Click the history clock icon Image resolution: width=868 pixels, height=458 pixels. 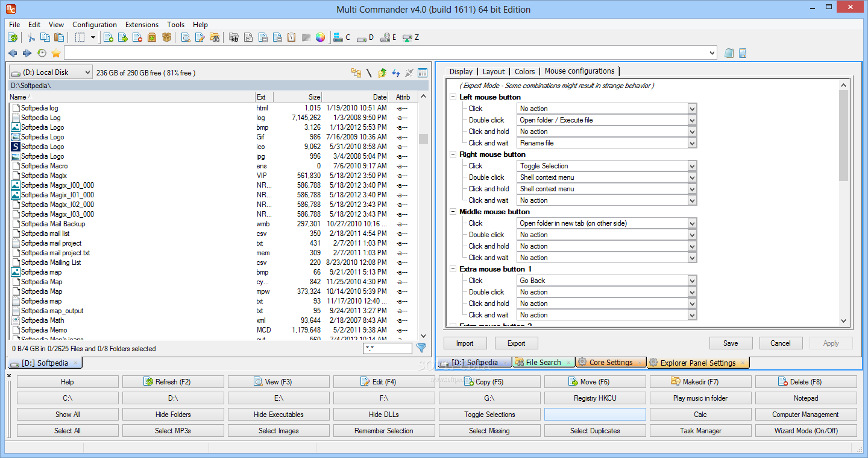(x=42, y=53)
